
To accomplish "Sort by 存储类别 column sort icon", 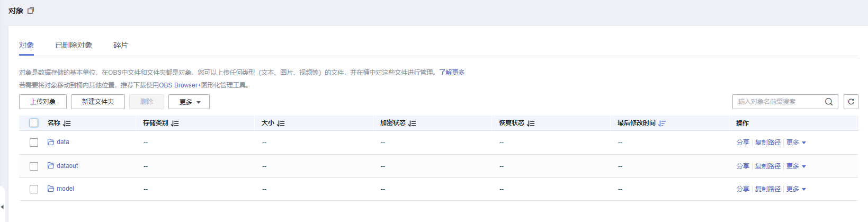I will click(x=175, y=123).
